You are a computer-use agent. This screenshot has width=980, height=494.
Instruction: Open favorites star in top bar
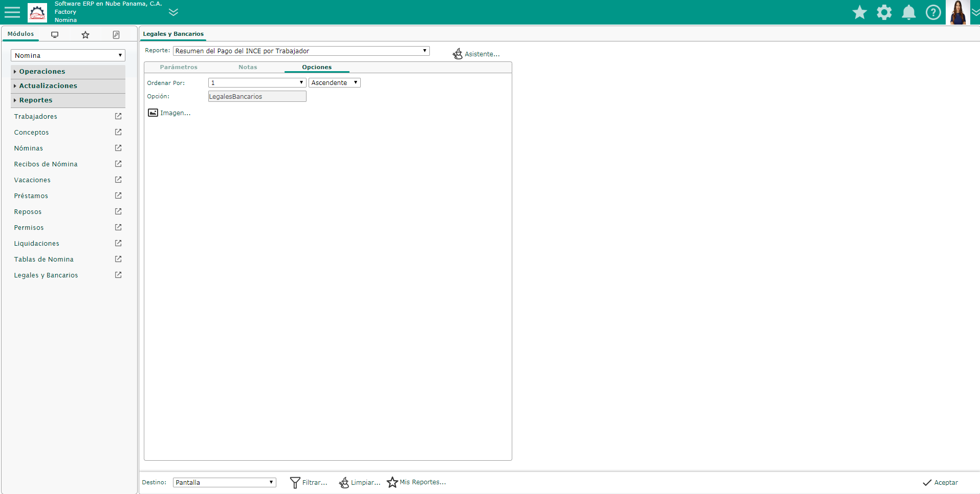pos(860,12)
